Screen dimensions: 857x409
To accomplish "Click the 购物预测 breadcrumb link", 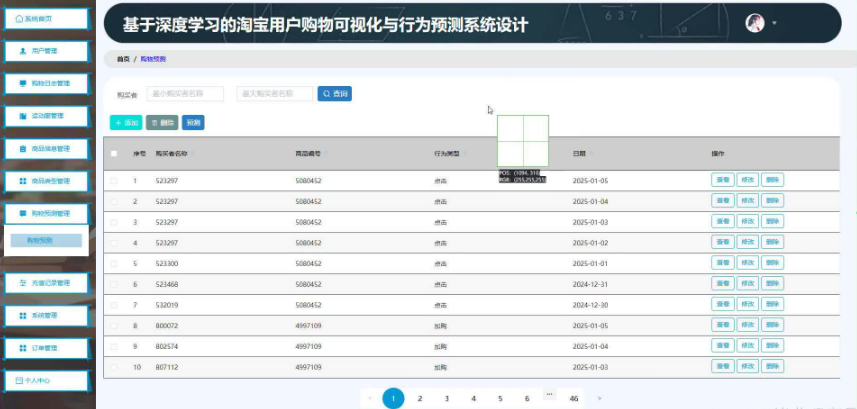I will [153, 59].
